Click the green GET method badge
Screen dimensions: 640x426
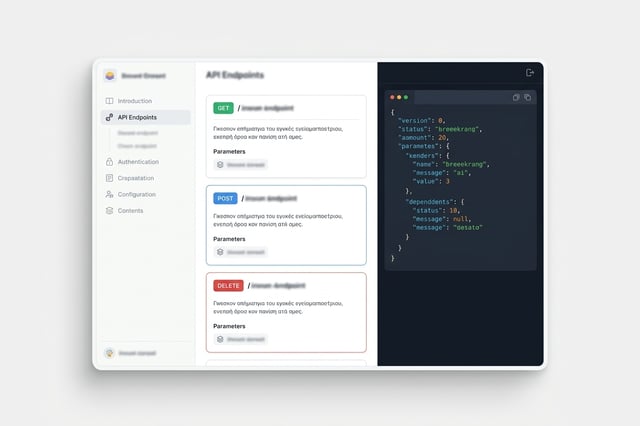tap(223, 108)
